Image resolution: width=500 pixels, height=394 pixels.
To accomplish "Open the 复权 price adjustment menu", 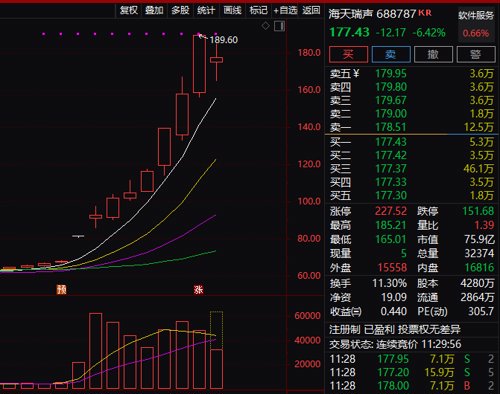I will coord(129,10).
